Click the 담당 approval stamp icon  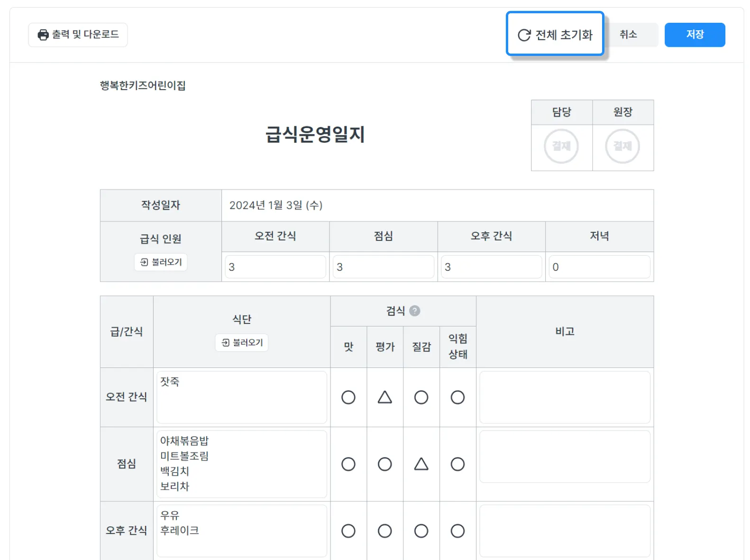coord(561,146)
